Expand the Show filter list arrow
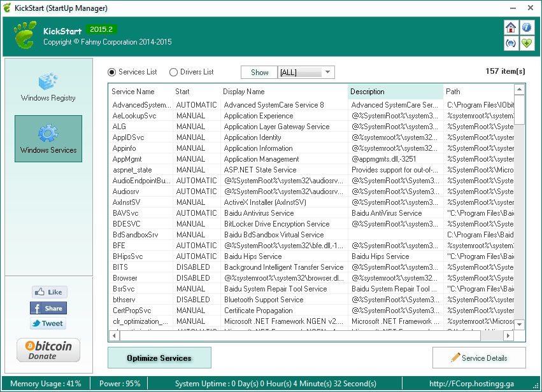Viewport: 542px width, 392px height. pos(329,72)
